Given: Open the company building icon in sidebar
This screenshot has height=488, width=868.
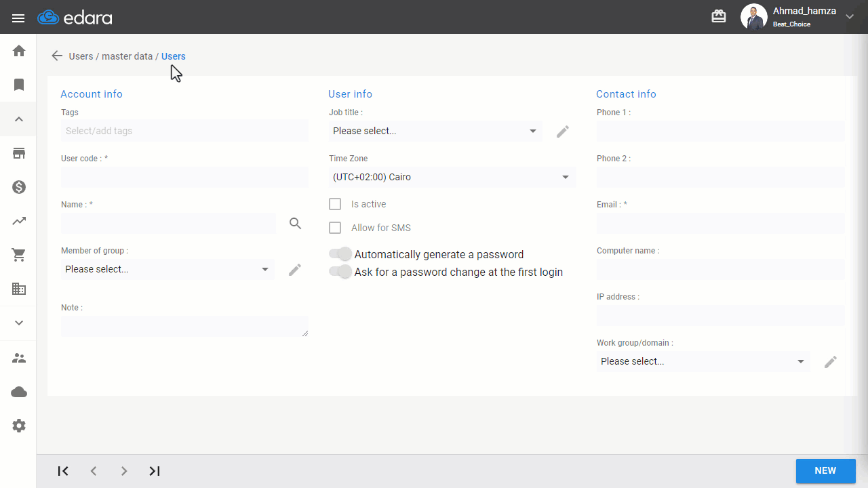Looking at the screenshot, I should pos(19,289).
